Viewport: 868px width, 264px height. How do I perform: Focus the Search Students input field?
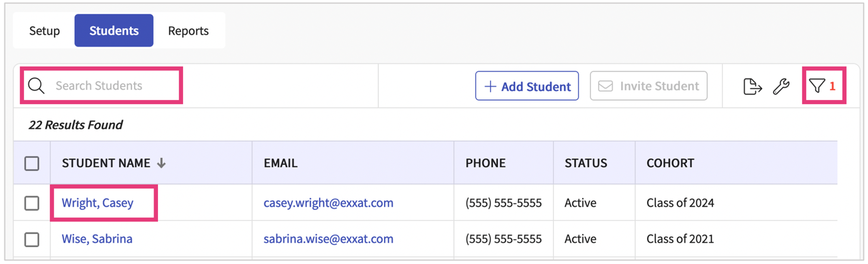[113, 86]
